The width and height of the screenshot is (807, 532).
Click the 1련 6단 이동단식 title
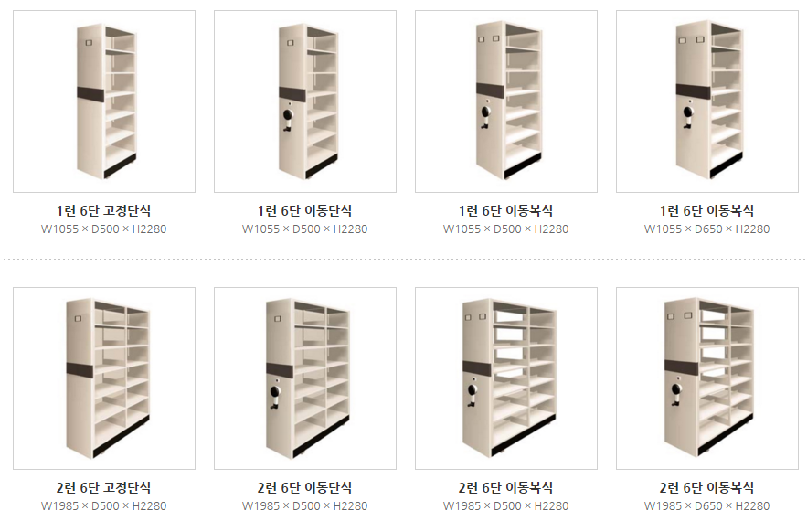[305, 210]
